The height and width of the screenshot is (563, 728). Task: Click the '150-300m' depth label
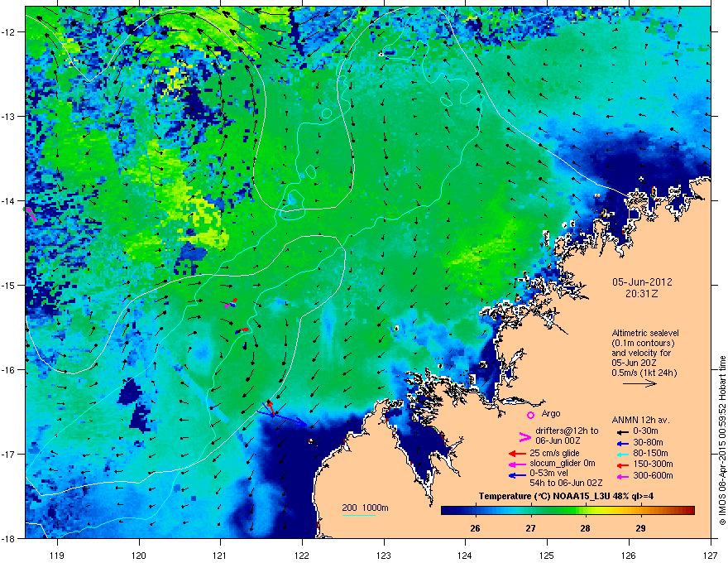[x=653, y=464]
